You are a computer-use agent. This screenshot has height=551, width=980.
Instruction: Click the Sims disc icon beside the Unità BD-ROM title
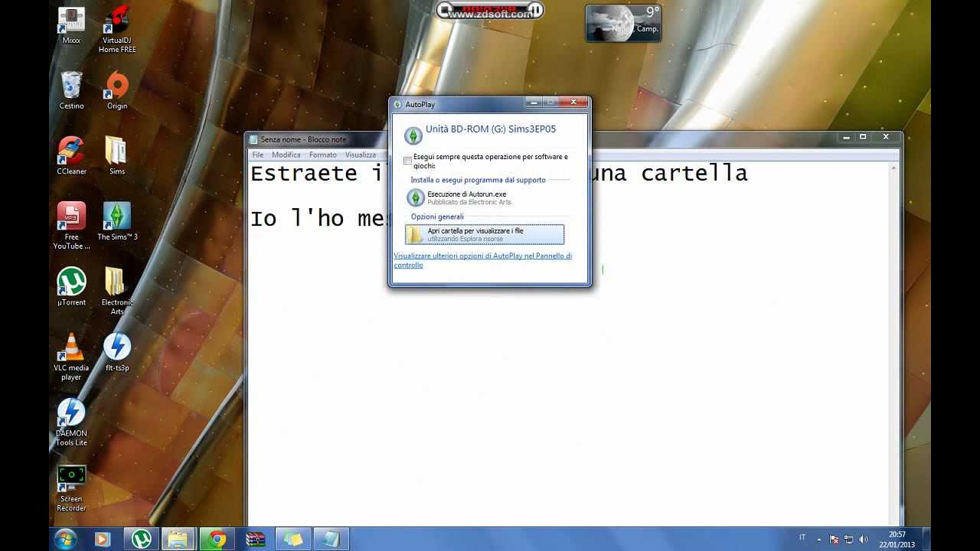[x=413, y=135]
